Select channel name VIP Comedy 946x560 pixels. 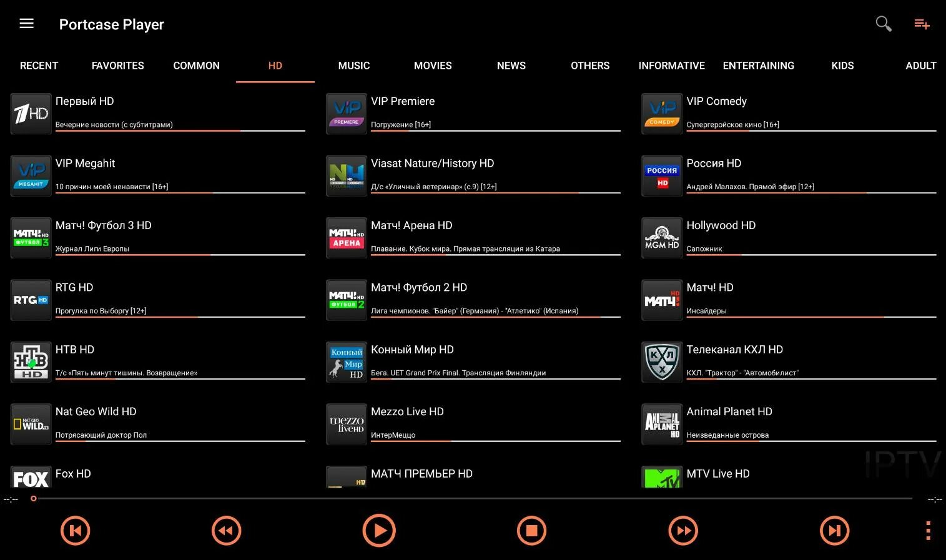(716, 101)
